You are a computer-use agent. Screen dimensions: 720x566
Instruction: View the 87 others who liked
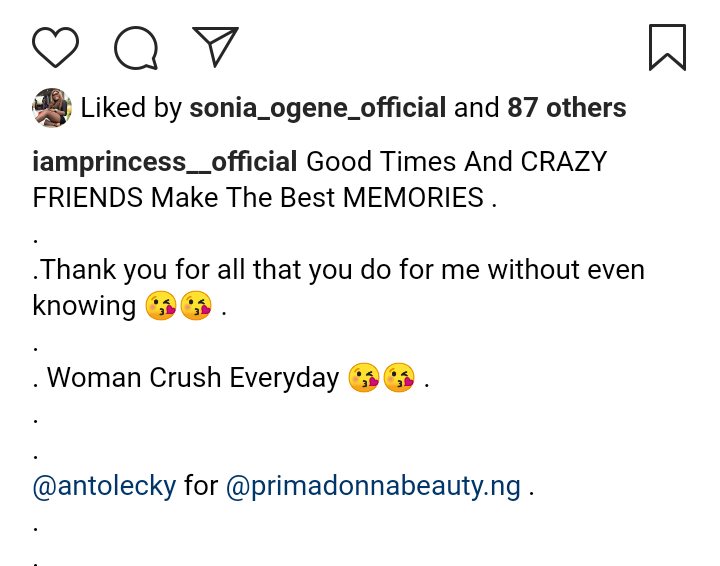click(566, 108)
